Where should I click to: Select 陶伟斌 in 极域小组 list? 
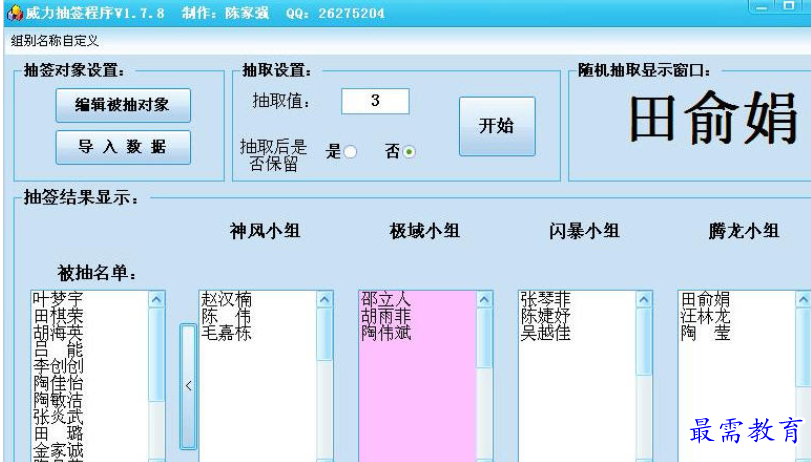tap(386, 332)
